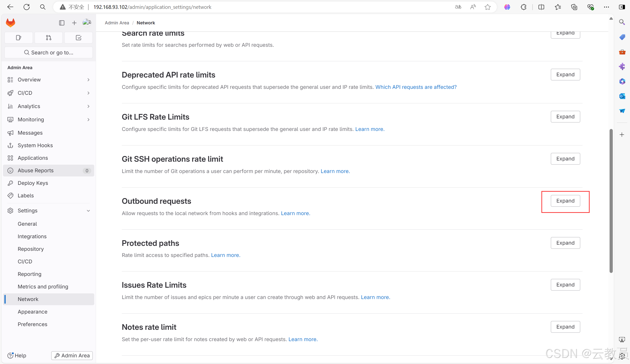Expand the CI/CD section chevron
This screenshot has height=364, width=630.
tap(88, 93)
